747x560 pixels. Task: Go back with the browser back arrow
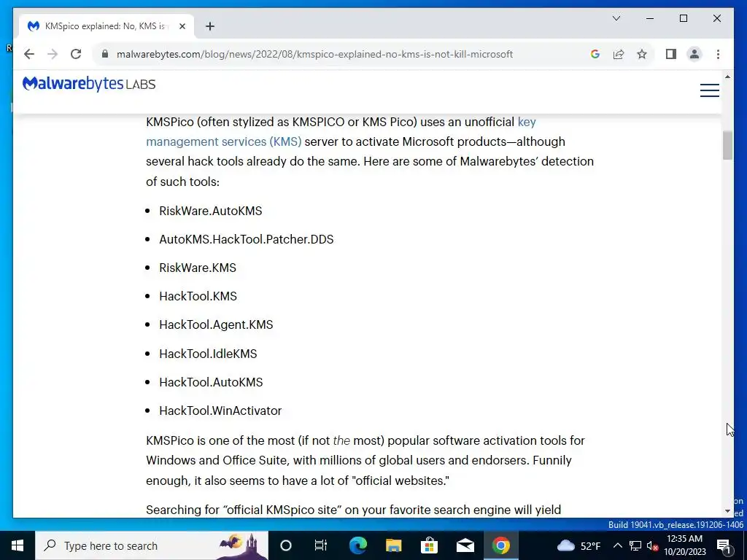[x=29, y=54]
